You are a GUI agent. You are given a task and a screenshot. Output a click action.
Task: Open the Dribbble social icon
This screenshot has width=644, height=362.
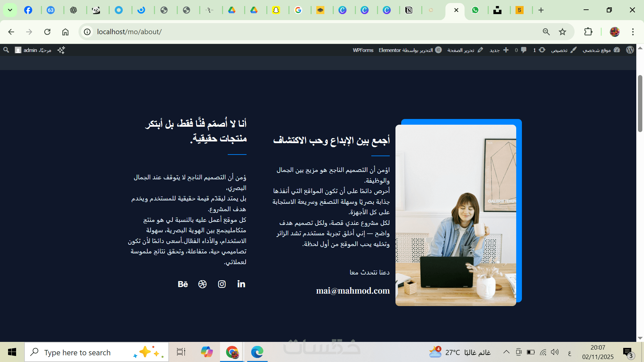[x=202, y=284]
